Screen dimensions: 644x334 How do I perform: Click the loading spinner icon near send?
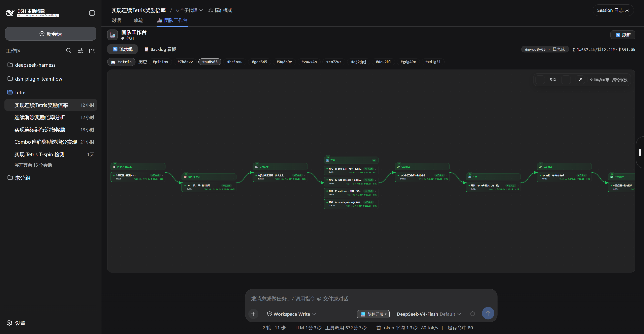coord(473,314)
